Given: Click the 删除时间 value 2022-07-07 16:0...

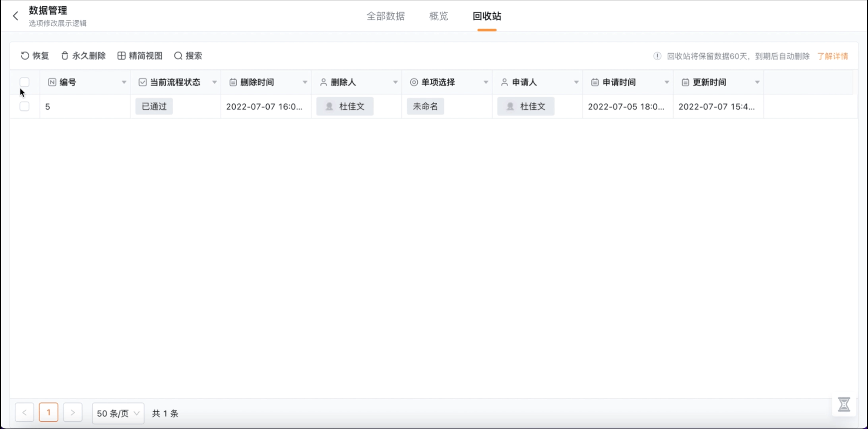Looking at the screenshot, I should (264, 106).
